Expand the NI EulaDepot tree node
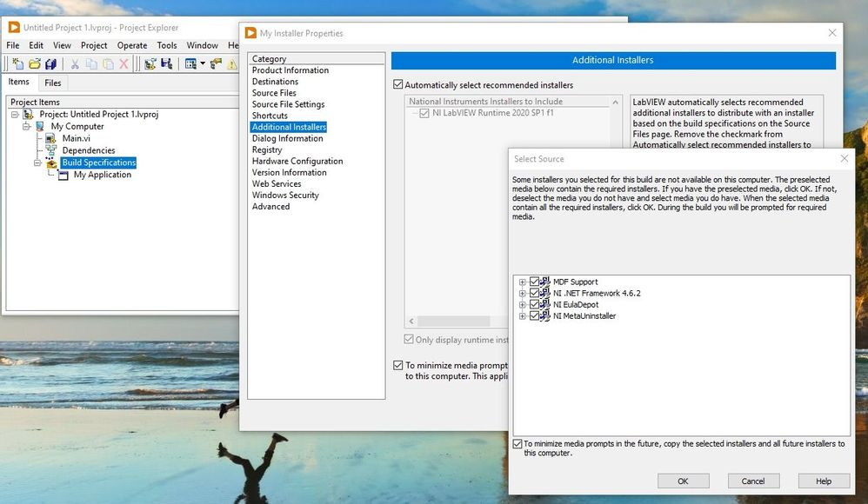This screenshot has height=504, width=868. [522, 305]
